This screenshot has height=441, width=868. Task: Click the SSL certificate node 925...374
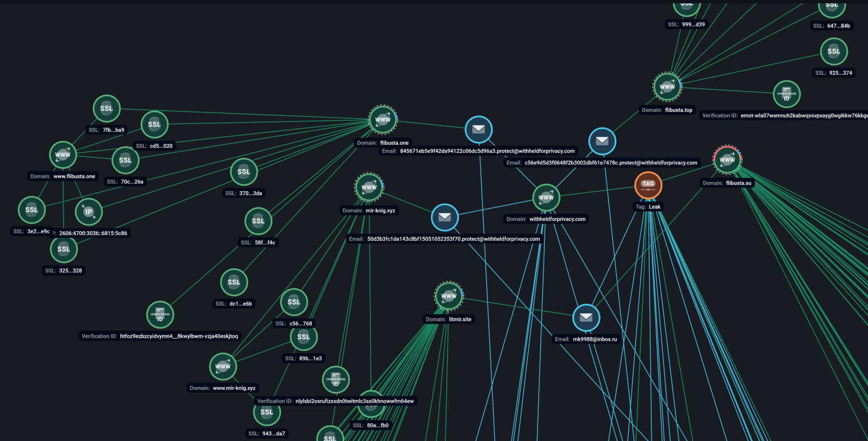click(x=834, y=51)
